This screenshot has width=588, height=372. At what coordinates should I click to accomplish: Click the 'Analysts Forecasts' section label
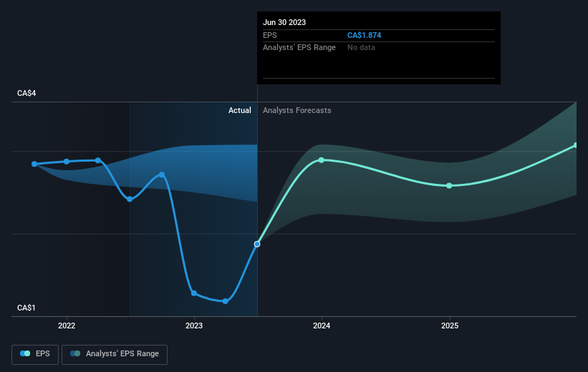(297, 110)
